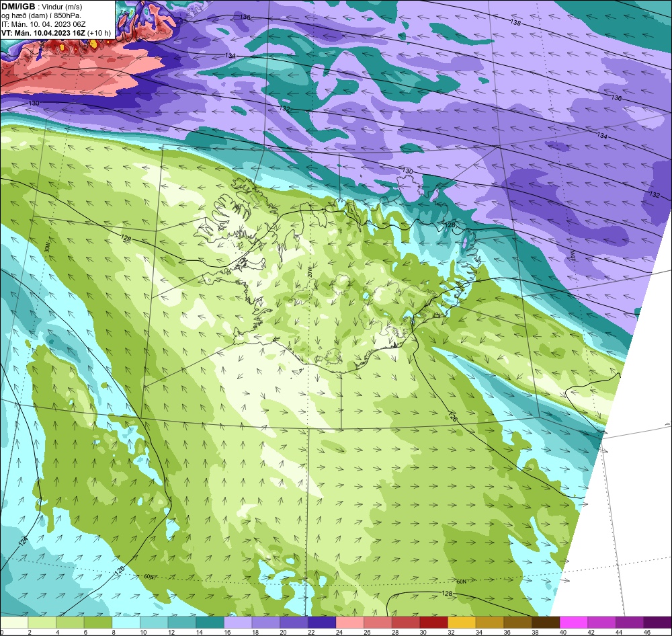
Task: Click the '138' contour label
Action: (515, 22)
